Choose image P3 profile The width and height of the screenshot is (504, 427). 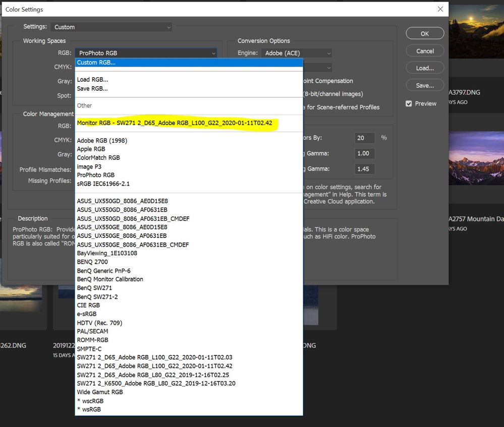coord(189,166)
